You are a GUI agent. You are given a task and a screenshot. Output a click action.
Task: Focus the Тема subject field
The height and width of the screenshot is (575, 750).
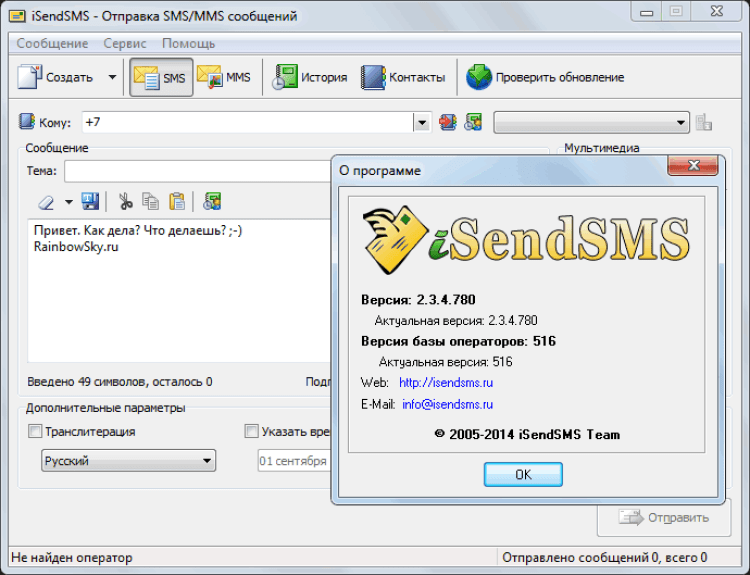coord(197,171)
